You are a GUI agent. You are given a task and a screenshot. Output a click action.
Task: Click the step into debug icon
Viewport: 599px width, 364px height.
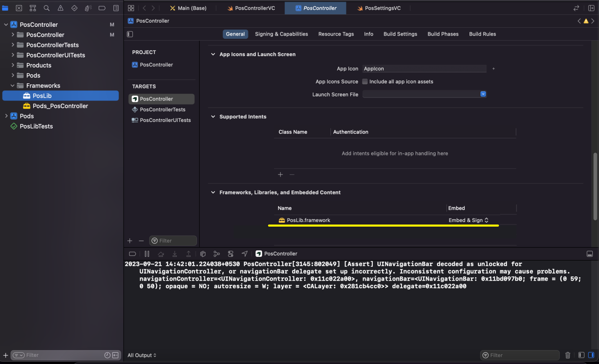(175, 254)
